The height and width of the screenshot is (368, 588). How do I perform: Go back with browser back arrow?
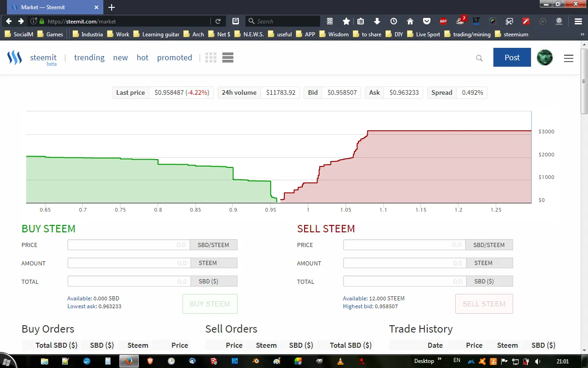click(9, 21)
